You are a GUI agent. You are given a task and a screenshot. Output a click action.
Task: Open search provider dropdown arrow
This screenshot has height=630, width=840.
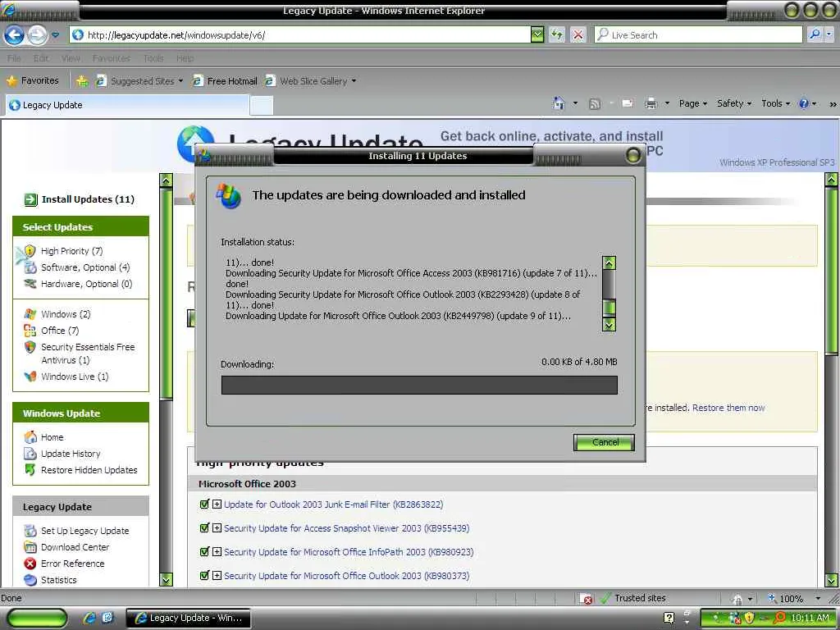click(829, 34)
